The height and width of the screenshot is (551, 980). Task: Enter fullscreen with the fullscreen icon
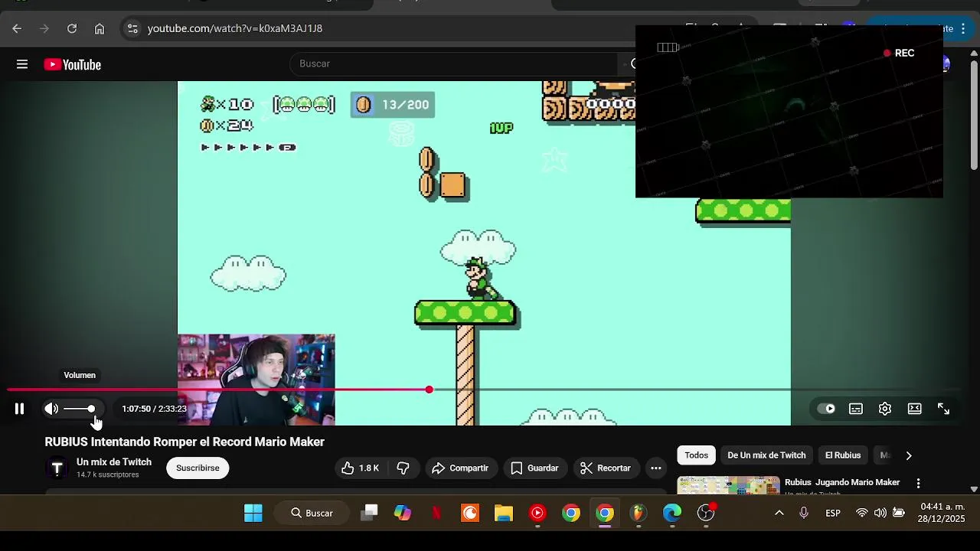[x=943, y=409]
